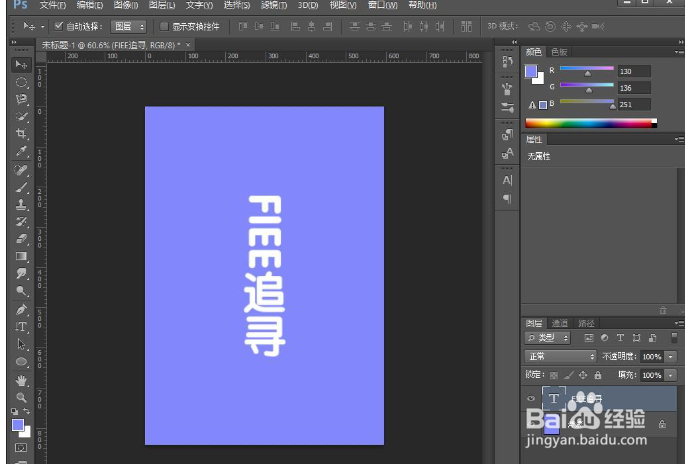The width and height of the screenshot is (685, 464).
Task: Pick a color from the spectrum ramp
Action: click(x=591, y=124)
